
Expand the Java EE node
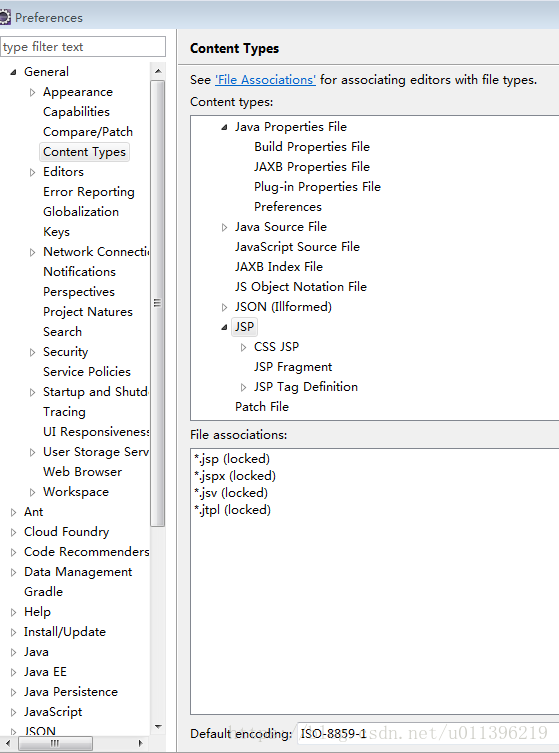click(13, 672)
